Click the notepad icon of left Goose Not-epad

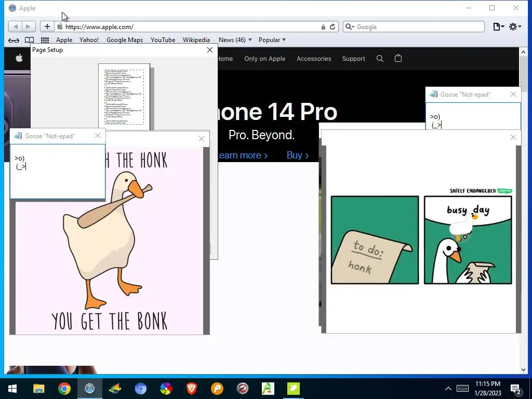pyautogui.click(x=18, y=136)
